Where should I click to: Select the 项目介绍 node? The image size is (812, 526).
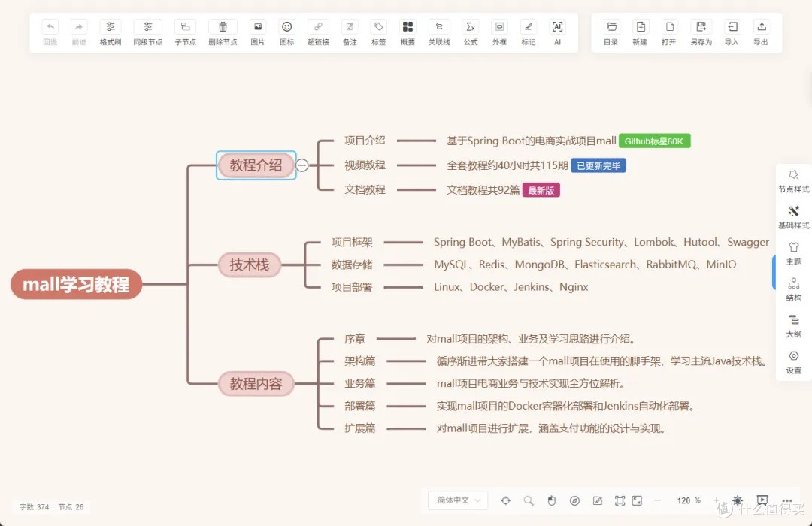pyautogui.click(x=365, y=141)
